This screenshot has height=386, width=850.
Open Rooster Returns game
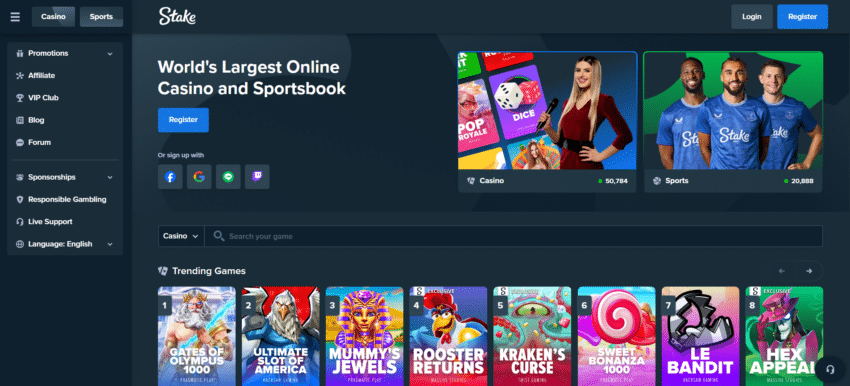[448, 336]
